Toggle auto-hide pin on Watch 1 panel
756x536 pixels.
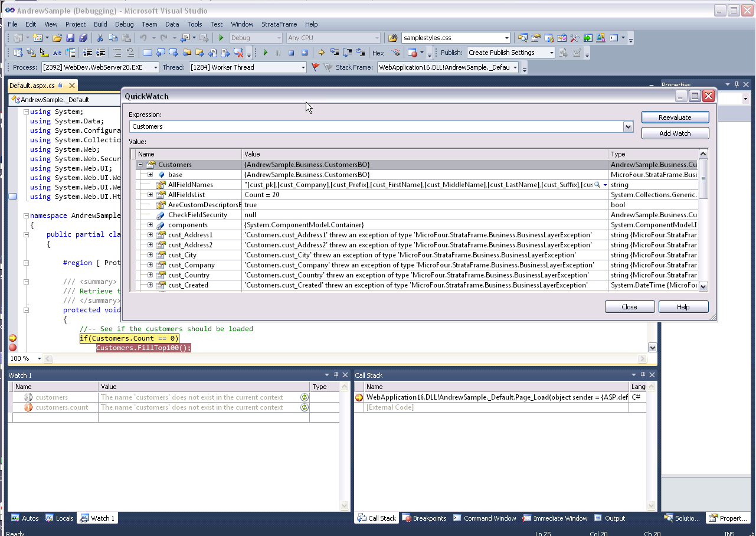click(x=336, y=375)
